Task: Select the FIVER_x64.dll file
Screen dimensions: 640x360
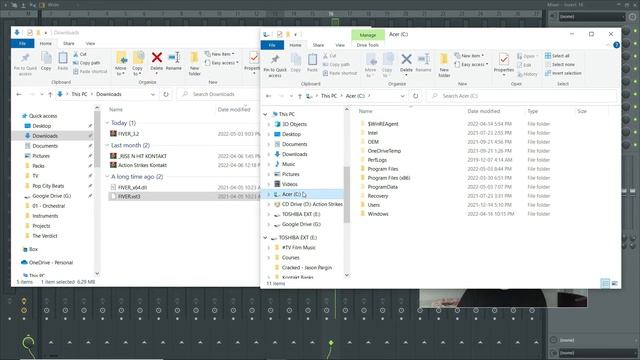Action: tap(132, 187)
